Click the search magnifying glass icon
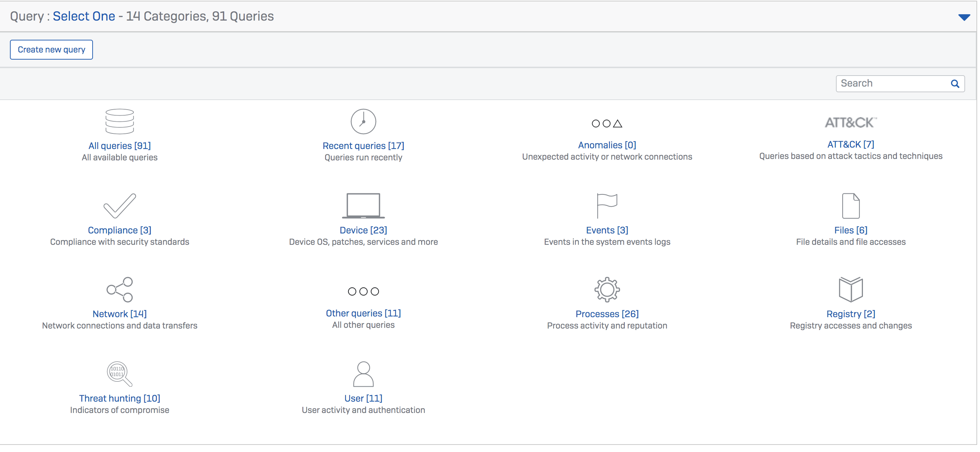980x452 pixels. 954,84
